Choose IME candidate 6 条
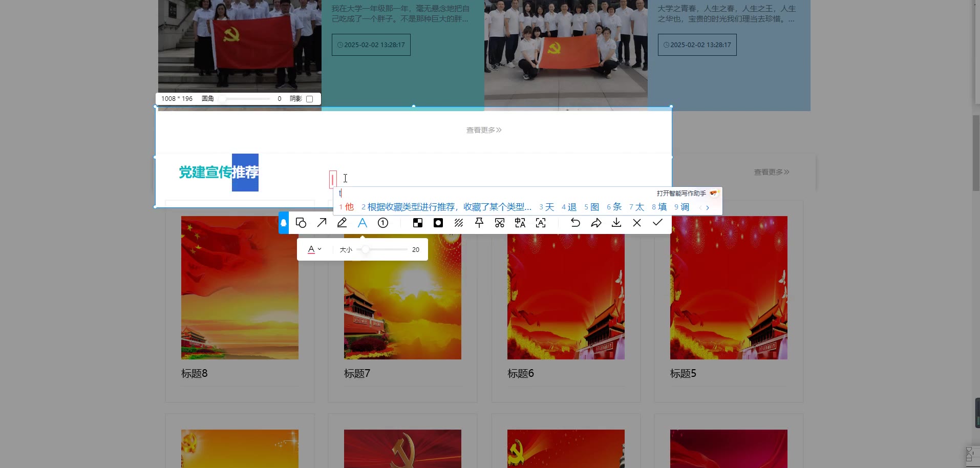This screenshot has width=980, height=468. point(614,207)
